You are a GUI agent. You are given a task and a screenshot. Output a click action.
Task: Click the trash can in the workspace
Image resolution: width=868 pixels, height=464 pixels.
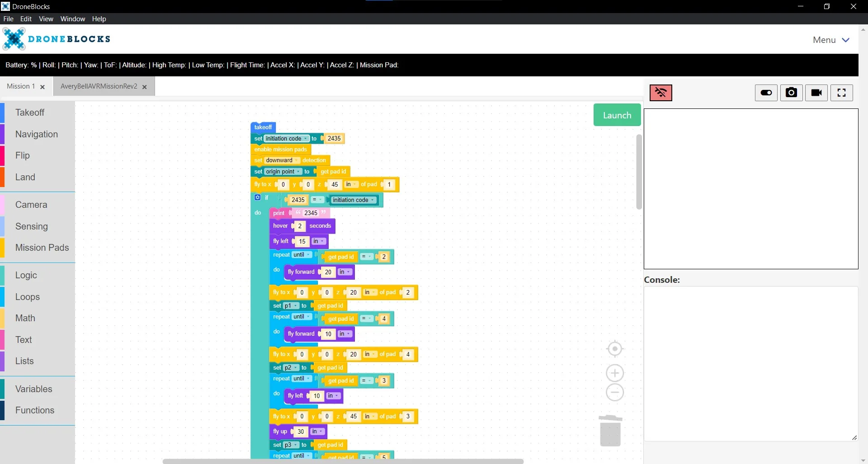[x=610, y=431]
